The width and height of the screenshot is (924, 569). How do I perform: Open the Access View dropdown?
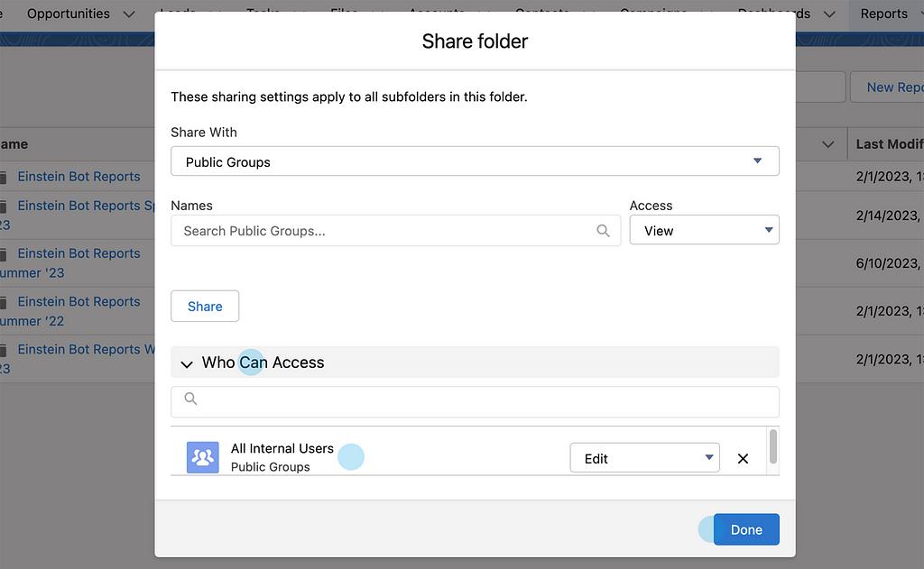click(704, 231)
